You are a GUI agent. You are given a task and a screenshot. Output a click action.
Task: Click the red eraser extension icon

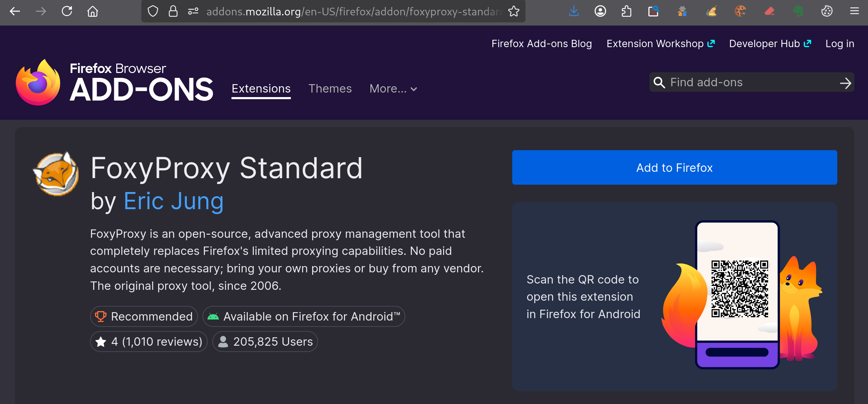pyautogui.click(x=769, y=12)
